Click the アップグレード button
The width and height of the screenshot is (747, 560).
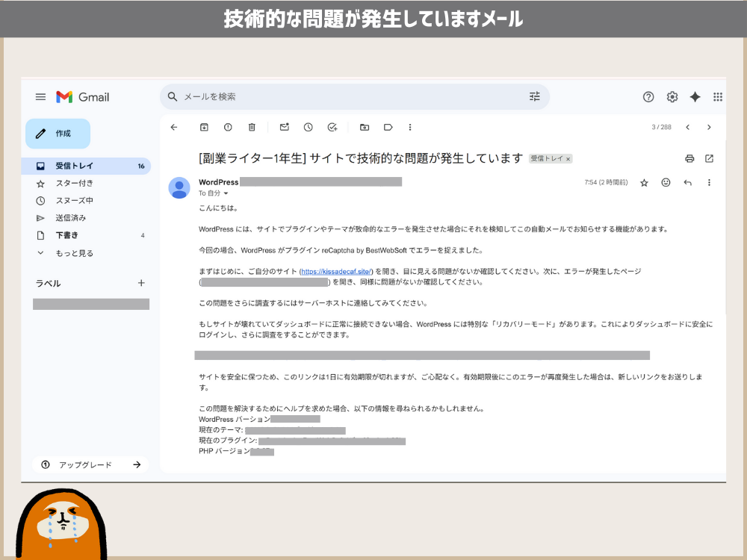click(x=90, y=464)
